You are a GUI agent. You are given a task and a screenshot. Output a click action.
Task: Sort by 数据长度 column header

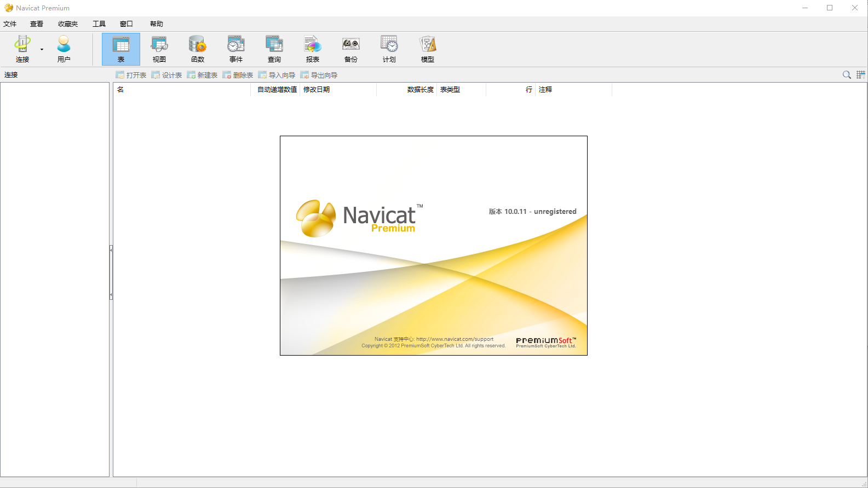[x=407, y=90]
